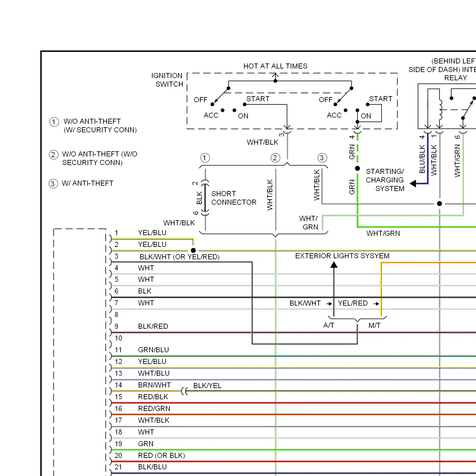
Task: Click the "EXTERIOR LIGHTS SYSYEM" label
Action: click(342, 256)
